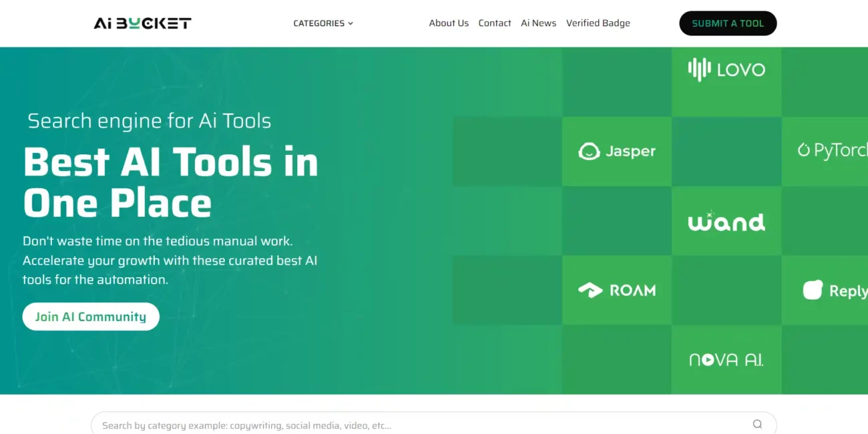Click the AI Bucket logo
This screenshot has height=434, width=868.
point(142,23)
